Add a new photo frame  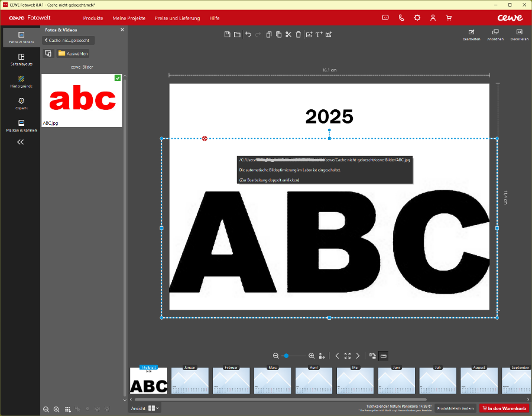click(x=309, y=34)
